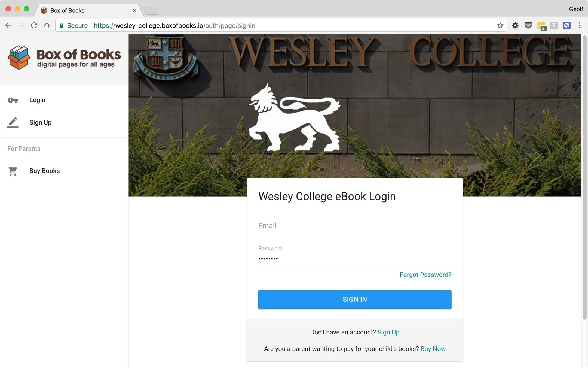Go to the browser home page icon
Screen dimensions: 588x368
(47, 25)
